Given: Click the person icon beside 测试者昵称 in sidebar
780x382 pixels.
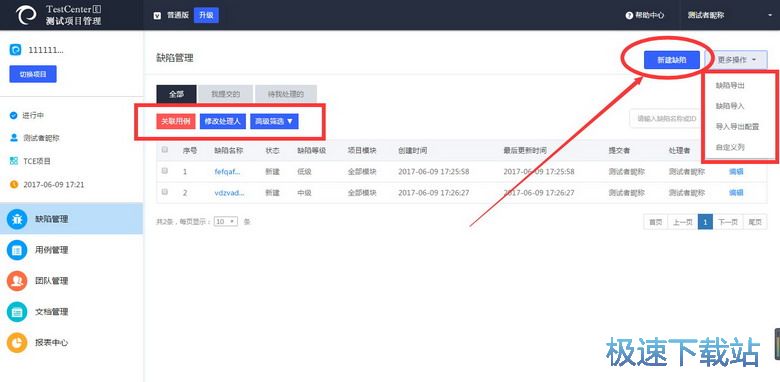Looking at the screenshot, I should pyautogui.click(x=13, y=138).
